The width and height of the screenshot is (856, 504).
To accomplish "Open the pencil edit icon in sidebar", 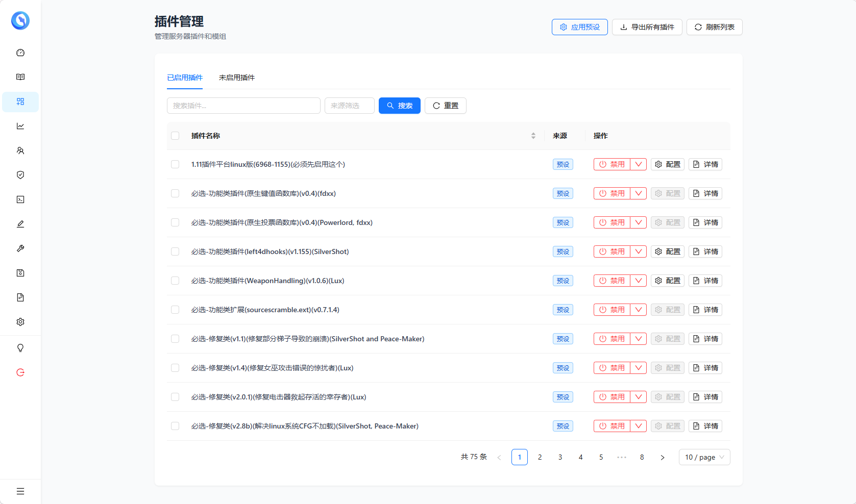I will click(20, 224).
